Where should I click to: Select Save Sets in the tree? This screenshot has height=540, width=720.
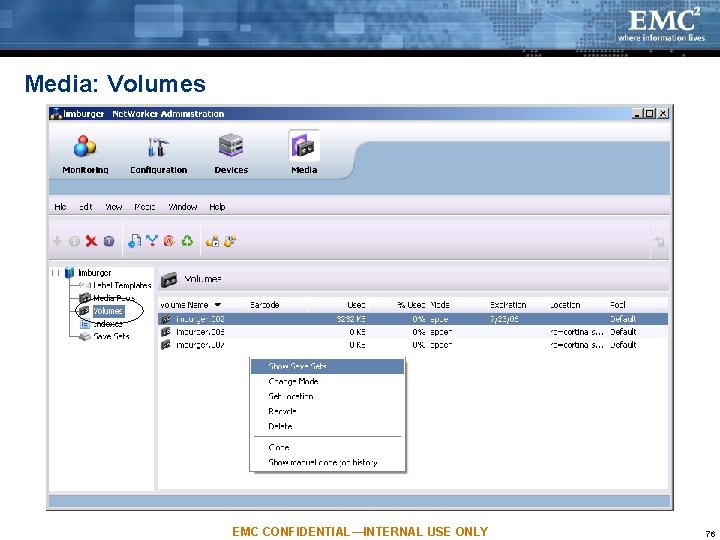pos(111,337)
